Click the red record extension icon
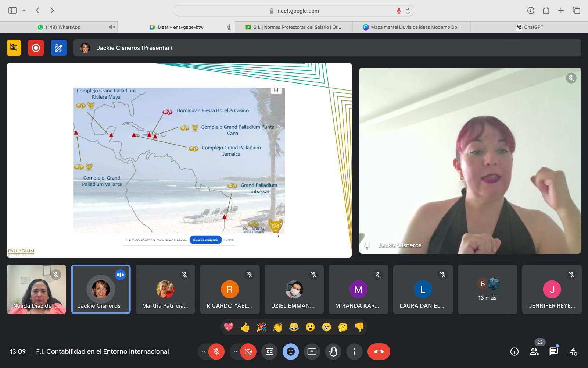Viewport: 588px width, 368px height. [36, 48]
